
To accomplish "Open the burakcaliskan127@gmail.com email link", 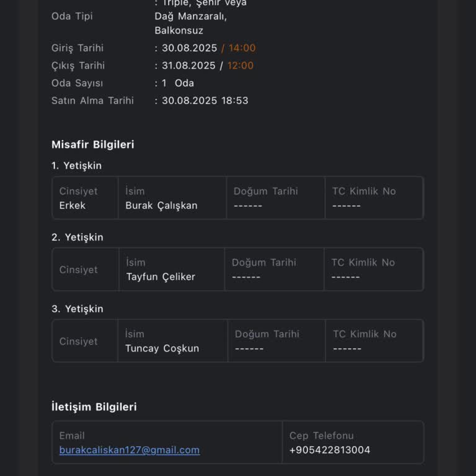I will click(130, 450).
